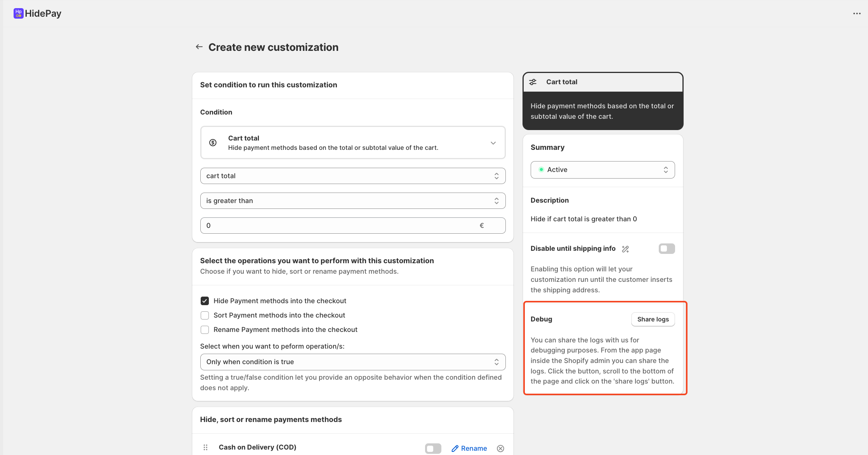Click the magic wand icon near shipping info
The width and height of the screenshot is (868, 455).
[625, 249]
